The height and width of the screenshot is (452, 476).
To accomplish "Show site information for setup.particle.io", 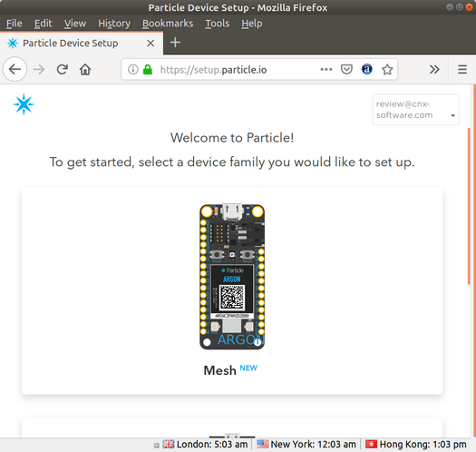I will [132, 69].
